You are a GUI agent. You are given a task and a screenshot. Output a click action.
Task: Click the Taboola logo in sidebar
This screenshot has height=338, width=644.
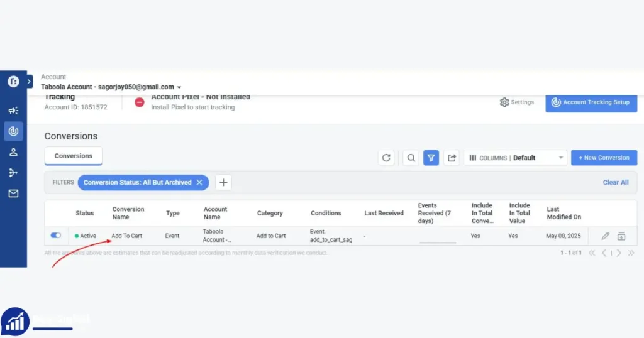(13, 82)
